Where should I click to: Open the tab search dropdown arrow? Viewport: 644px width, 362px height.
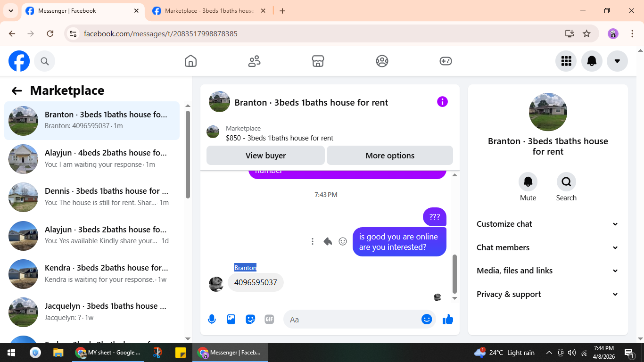10,11
